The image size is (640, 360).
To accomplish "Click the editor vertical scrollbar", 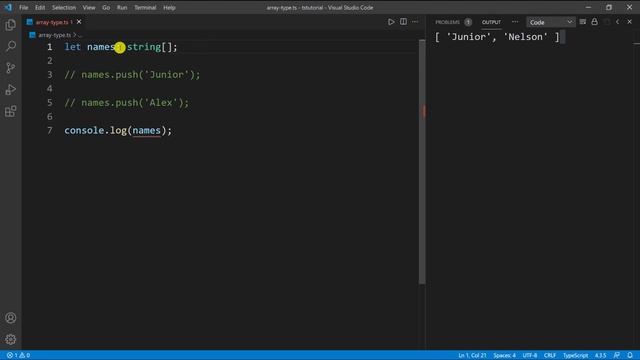I will (422, 162).
